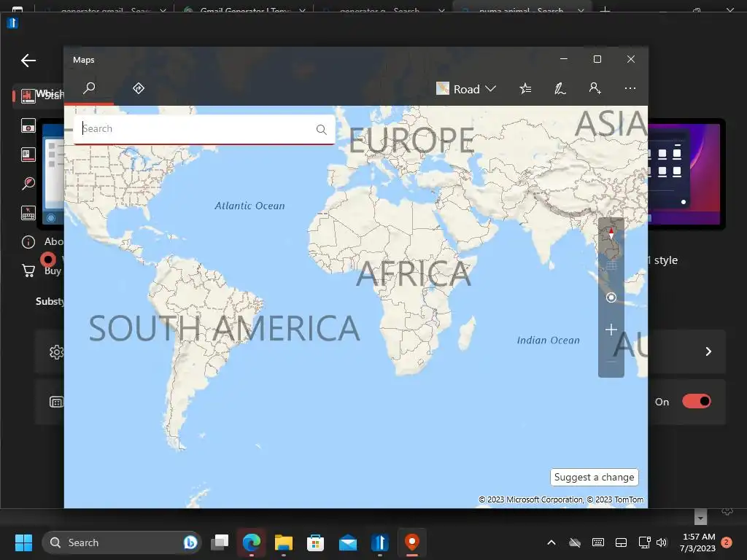This screenshot has height=560, width=747.
Task: Open the Search tab in Maps toolbar
Action: click(89, 88)
